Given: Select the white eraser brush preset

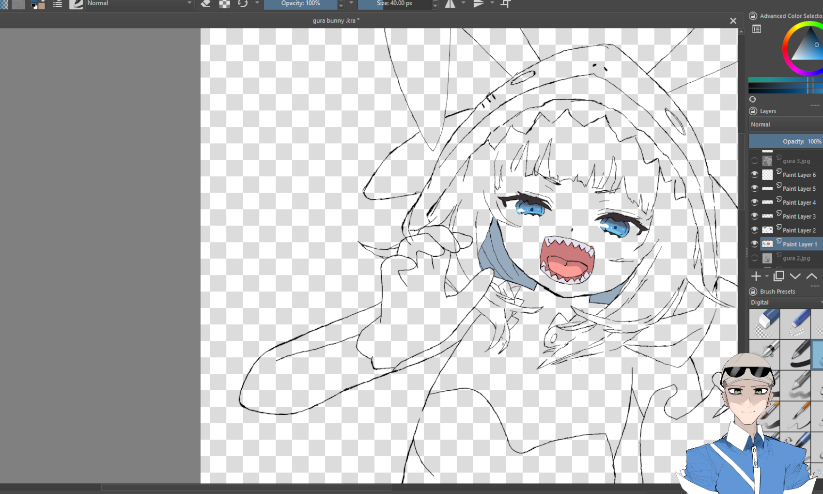Looking at the screenshot, I should (764, 323).
